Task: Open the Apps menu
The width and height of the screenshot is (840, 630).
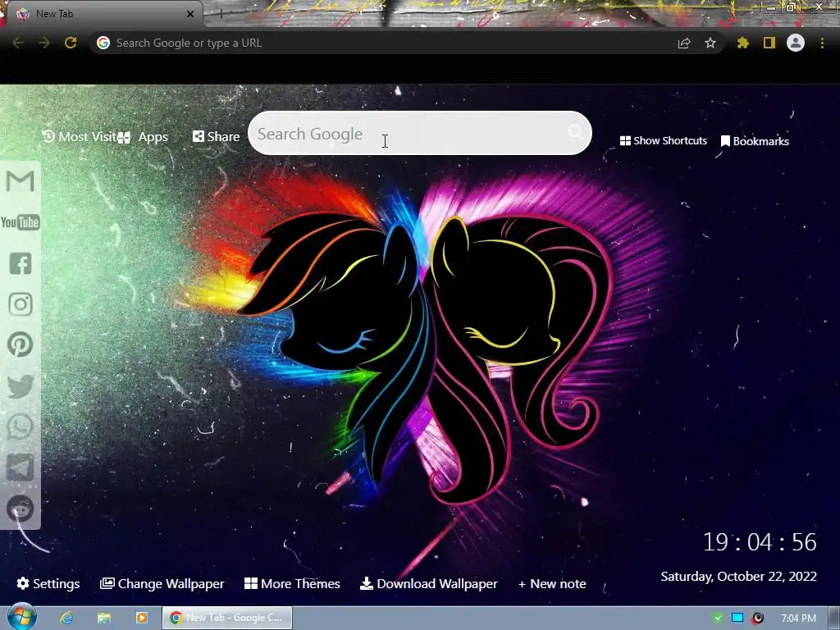Action: tap(143, 137)
